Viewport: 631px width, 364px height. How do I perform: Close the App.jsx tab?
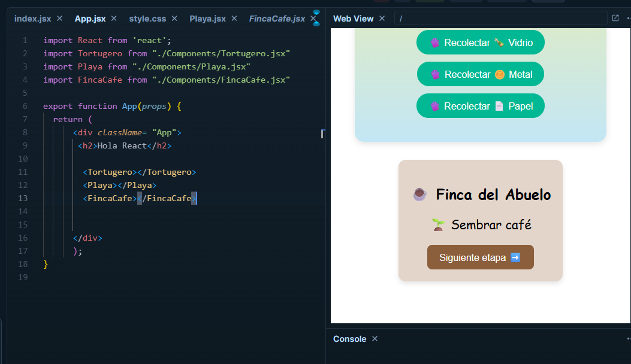[114, 19]
